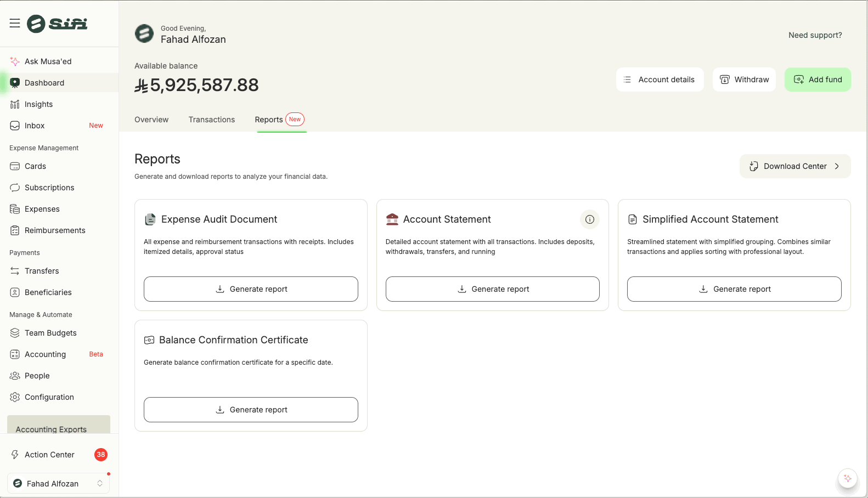Generate the Expense Audit Document report
This screenshot has width=868, height=498.
coord(251,289)
